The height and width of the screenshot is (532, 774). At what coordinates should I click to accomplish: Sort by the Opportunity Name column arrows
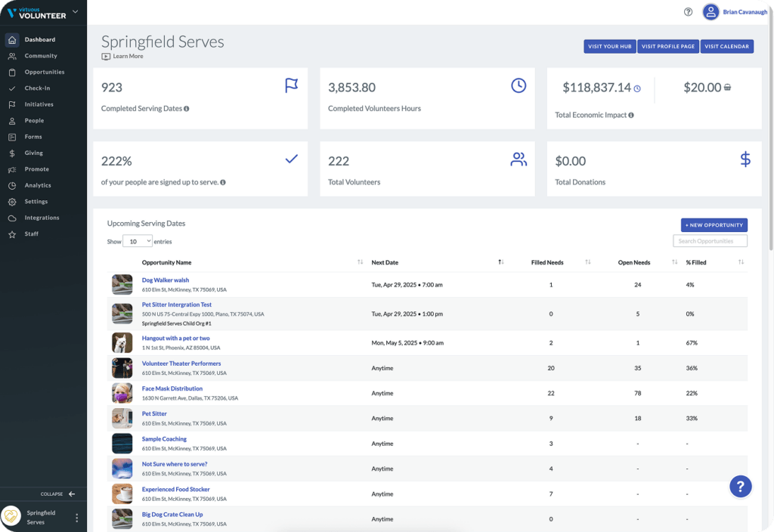pyautogui.click(x=361, y=262)
